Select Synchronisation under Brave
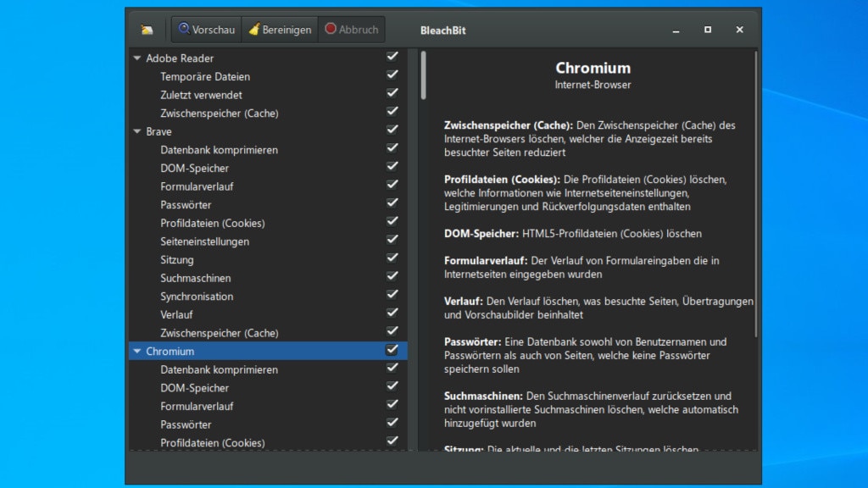The height and width of the screenshot is (488, 868). click(x=268, y=296)
